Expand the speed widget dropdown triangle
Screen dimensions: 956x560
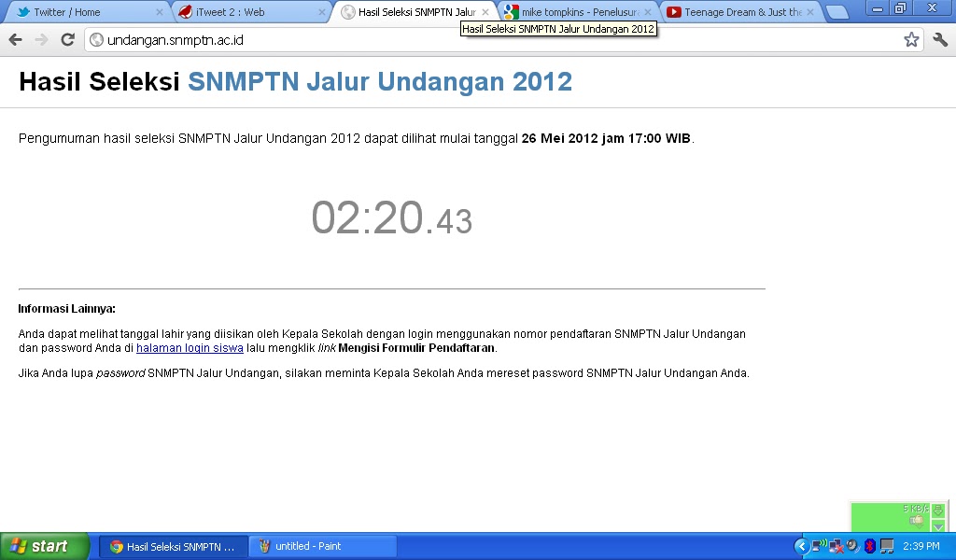(938, 525)
